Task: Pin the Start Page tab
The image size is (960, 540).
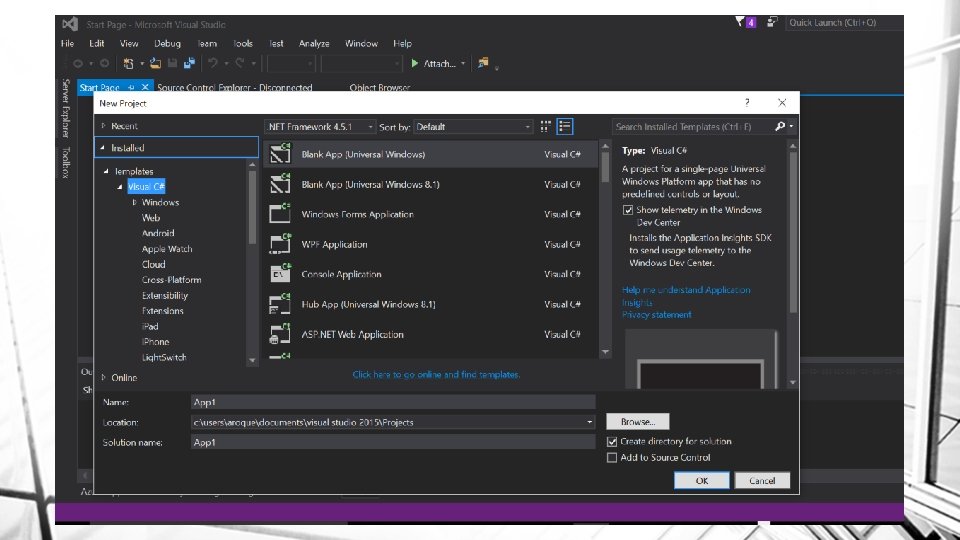Action: coord(131,88)
